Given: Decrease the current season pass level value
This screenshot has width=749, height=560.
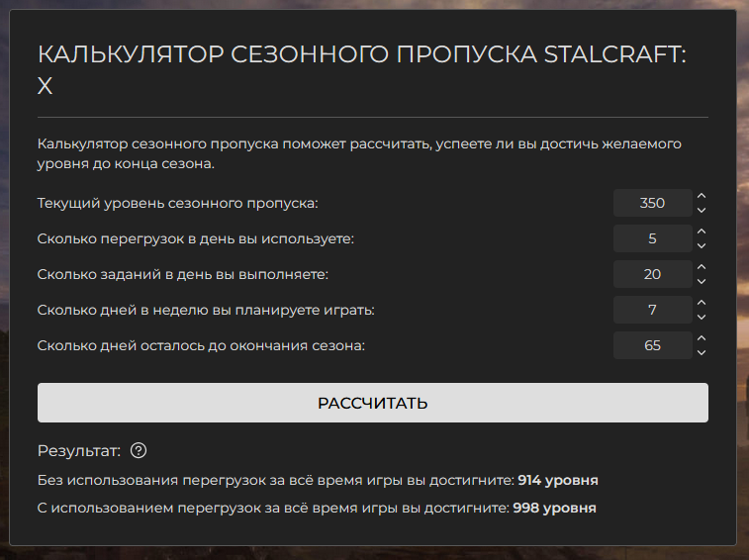Looking at the screenshot, I should [702, 210].
